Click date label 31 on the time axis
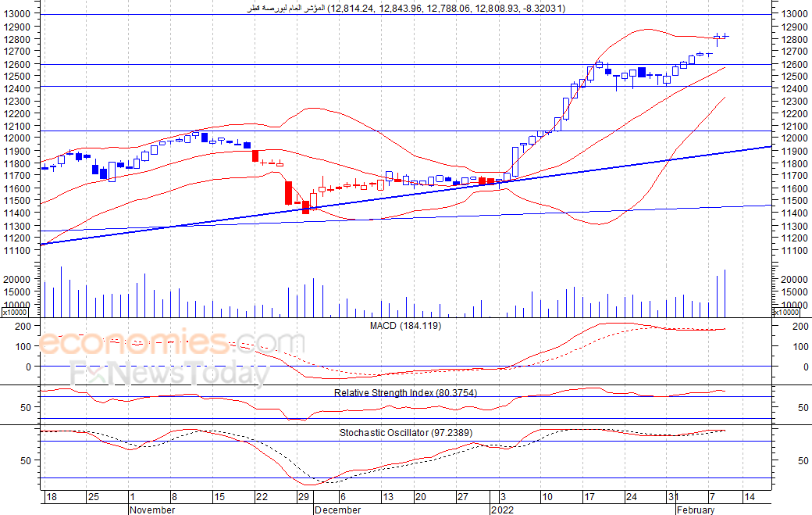 (673, 497)
